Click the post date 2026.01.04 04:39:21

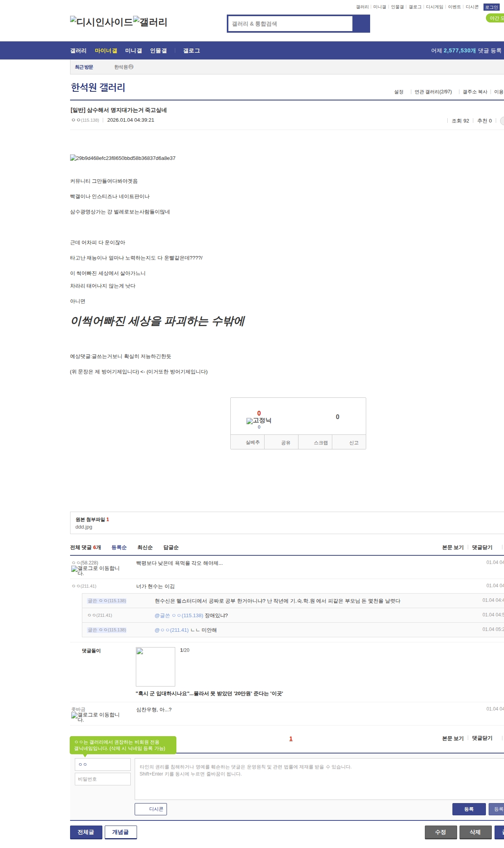point(131,120)
